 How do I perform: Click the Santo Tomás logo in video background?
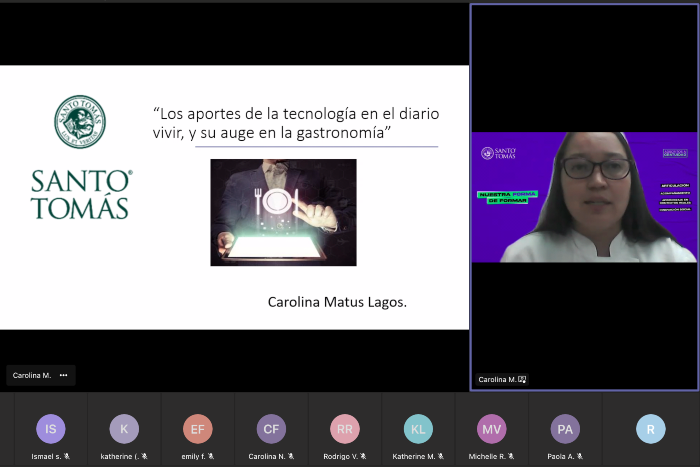pyautogui.click(x=498, y=153)
